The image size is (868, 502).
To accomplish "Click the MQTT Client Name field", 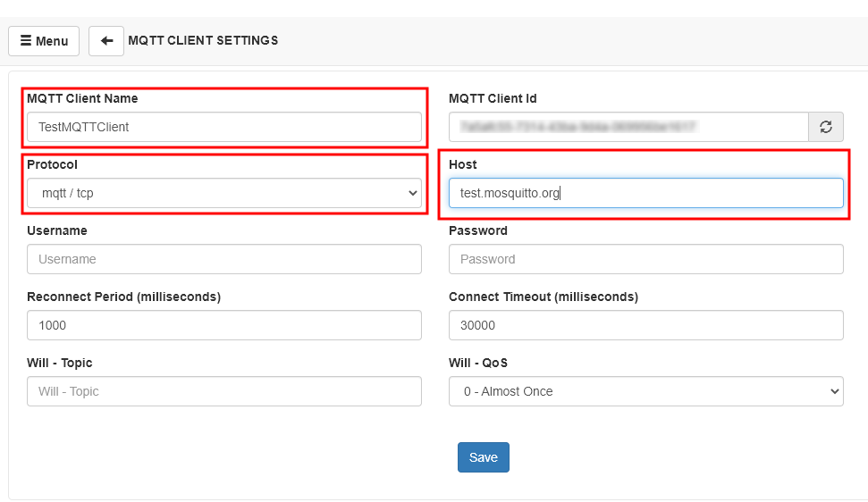I will pyautogui.click(x=224, y=127).
